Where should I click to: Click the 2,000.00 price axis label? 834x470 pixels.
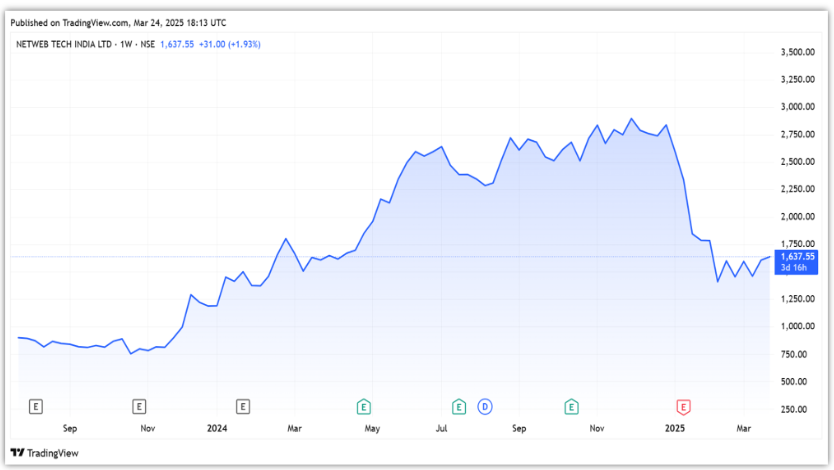tap(798, 216)
